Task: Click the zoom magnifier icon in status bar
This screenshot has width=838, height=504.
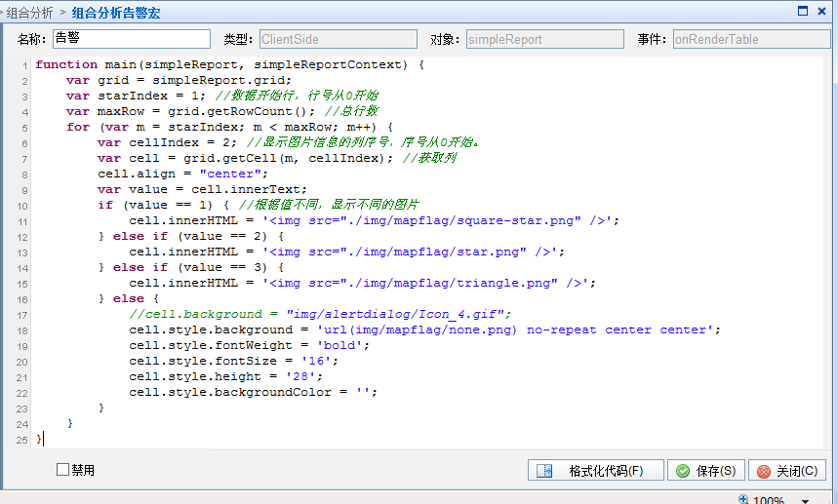Action: point(743,499)
